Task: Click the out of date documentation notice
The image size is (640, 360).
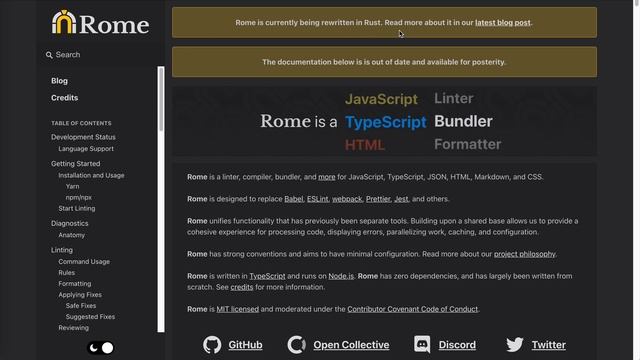Action: click(384, 62)
